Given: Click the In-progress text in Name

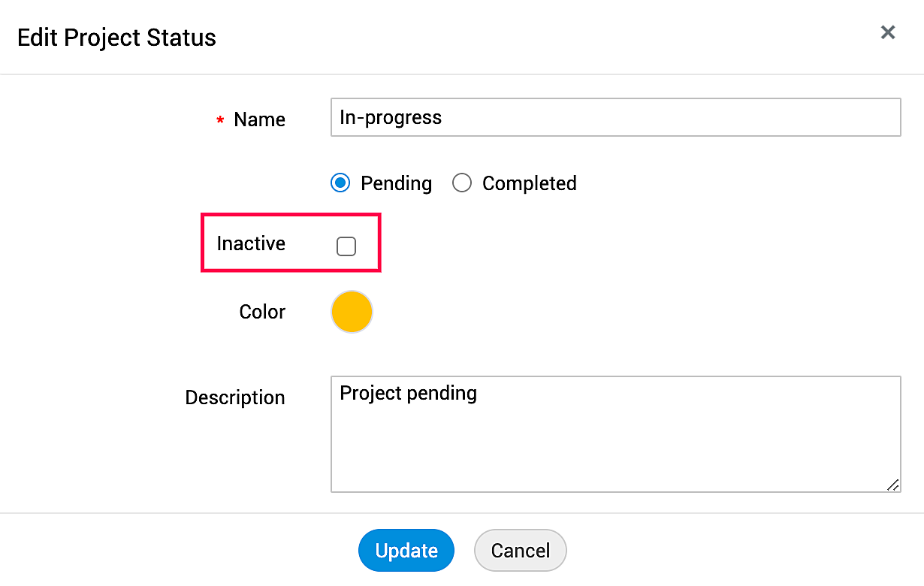Looking at the screenshot, I should click(391, 117).
